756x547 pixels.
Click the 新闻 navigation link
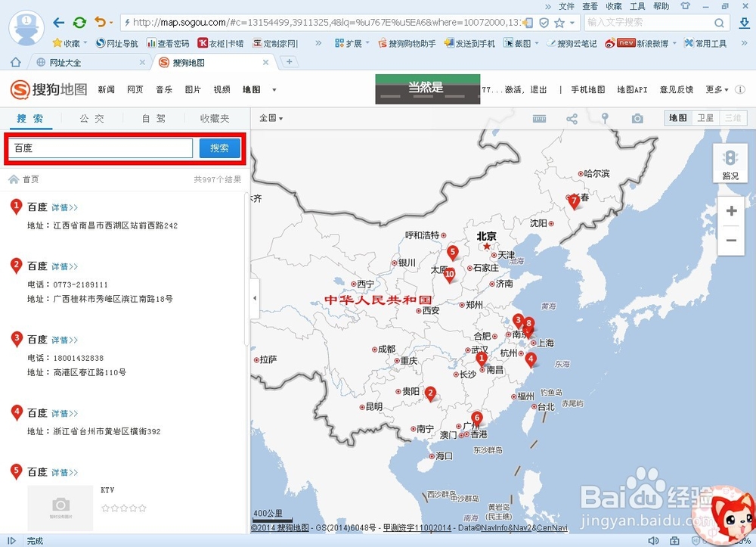coord(106,90)
